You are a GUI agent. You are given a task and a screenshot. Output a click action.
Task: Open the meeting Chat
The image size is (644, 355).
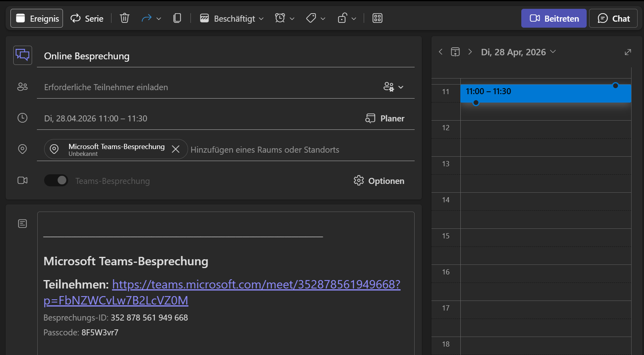point(613,18)
